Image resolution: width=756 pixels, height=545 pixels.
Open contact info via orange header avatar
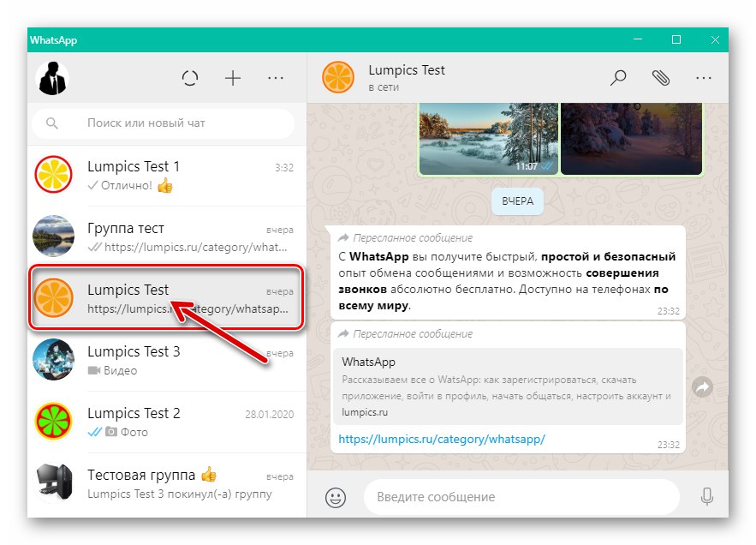338,77
